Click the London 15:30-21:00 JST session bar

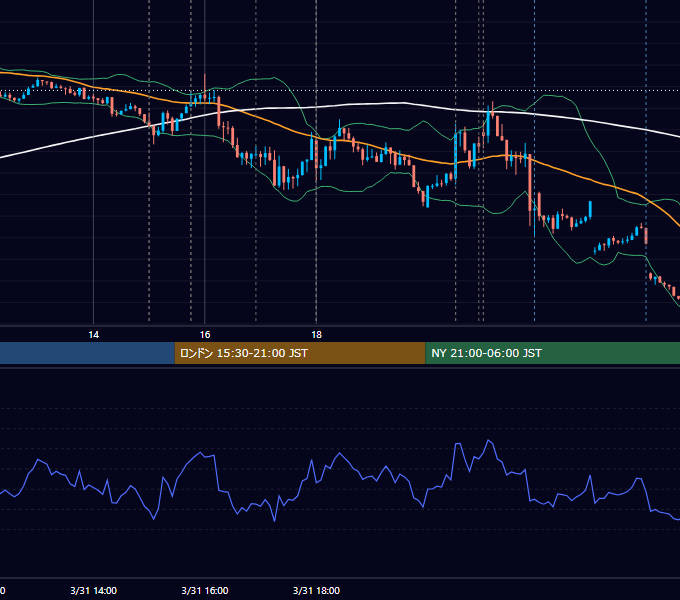tap(300, 353)
